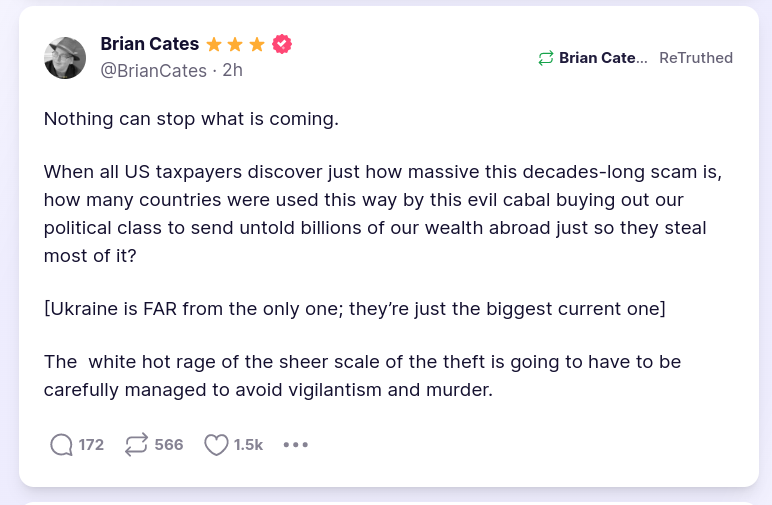This screenshot has height=505, width=772.
Task: Click the 2h post timestamp
Action: [233, 71]
